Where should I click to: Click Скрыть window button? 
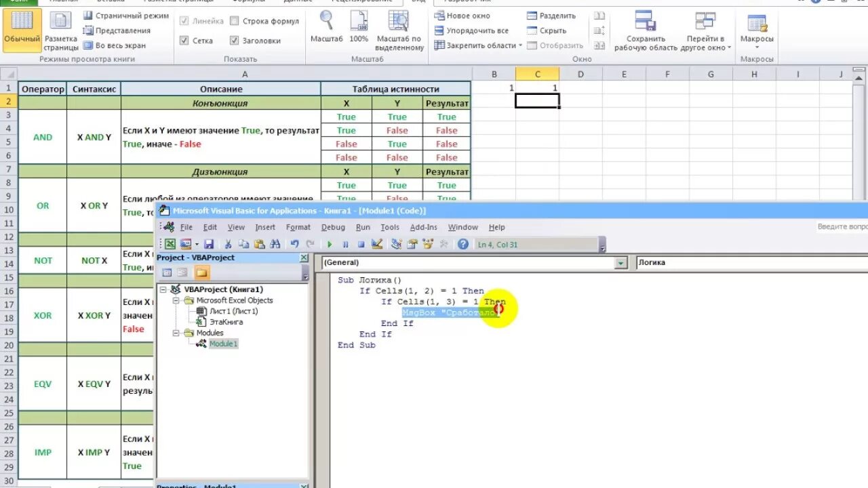(547, 30)
